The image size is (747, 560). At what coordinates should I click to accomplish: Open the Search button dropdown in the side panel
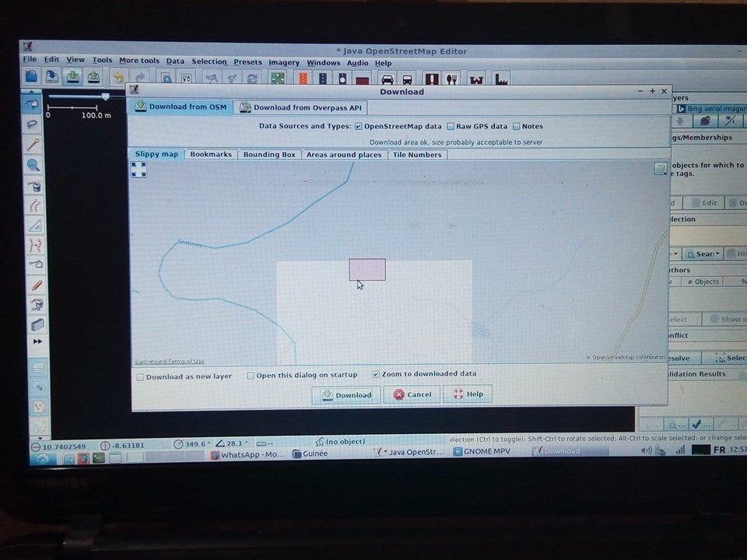coord(703,254)
